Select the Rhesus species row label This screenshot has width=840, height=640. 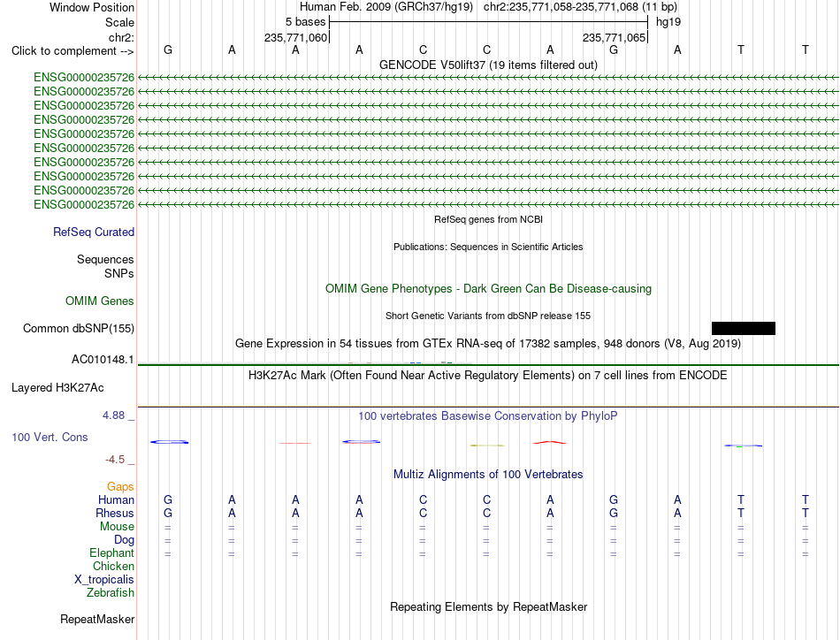point(115,513)
